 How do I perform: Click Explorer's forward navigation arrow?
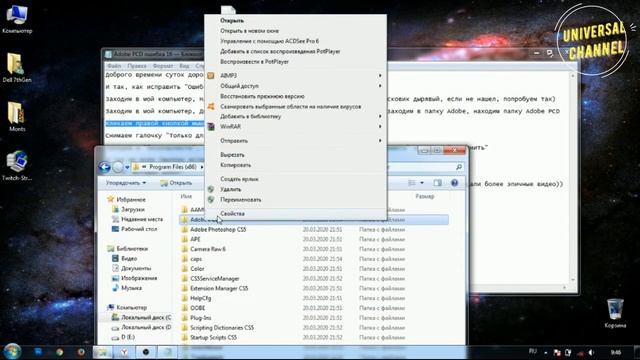(x=118, y=167)
